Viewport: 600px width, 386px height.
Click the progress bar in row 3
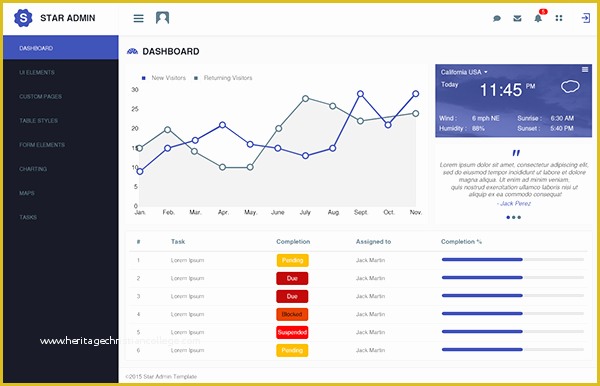coord(513,296)
